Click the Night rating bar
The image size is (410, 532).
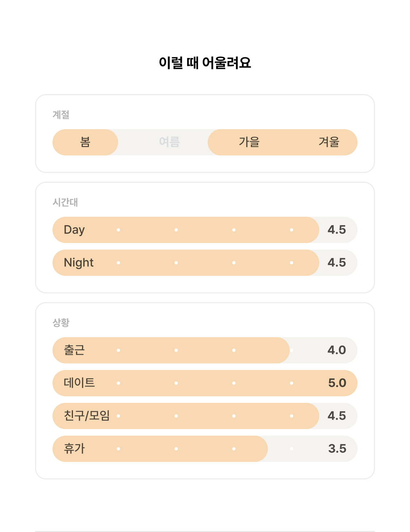click(x=205, y=263)
